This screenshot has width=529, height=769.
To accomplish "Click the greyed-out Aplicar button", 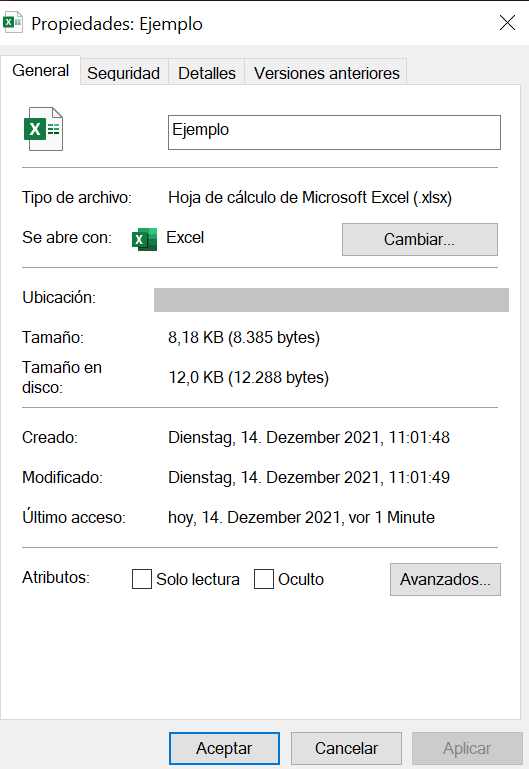I will pos(467,748).
